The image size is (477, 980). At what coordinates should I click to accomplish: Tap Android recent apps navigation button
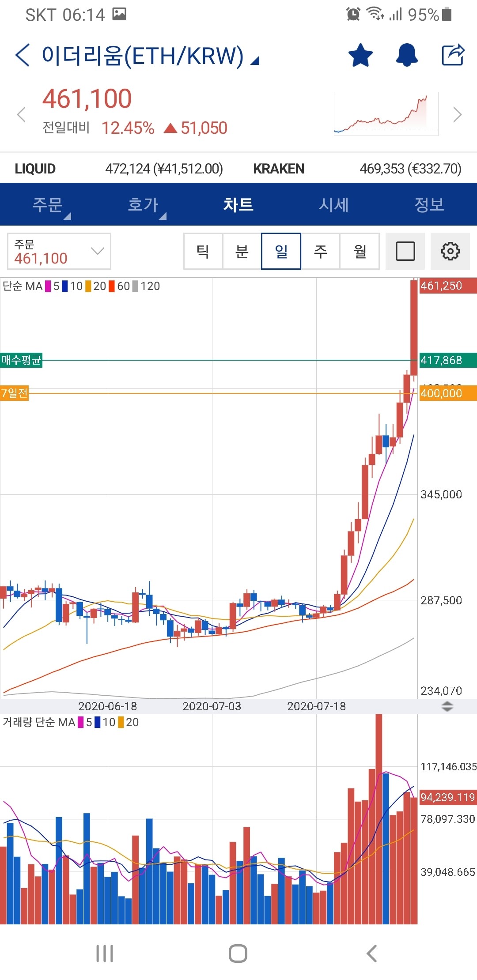coord(105,953)
